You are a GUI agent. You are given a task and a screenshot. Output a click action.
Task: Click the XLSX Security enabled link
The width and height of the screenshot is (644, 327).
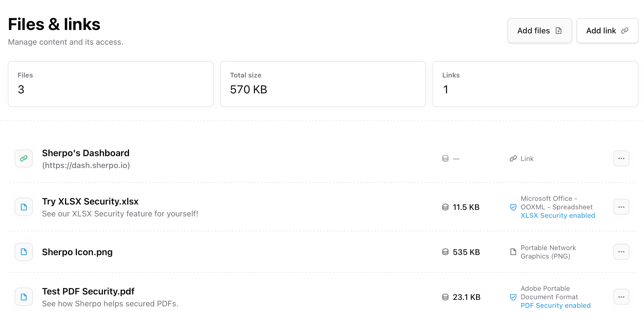558,216
